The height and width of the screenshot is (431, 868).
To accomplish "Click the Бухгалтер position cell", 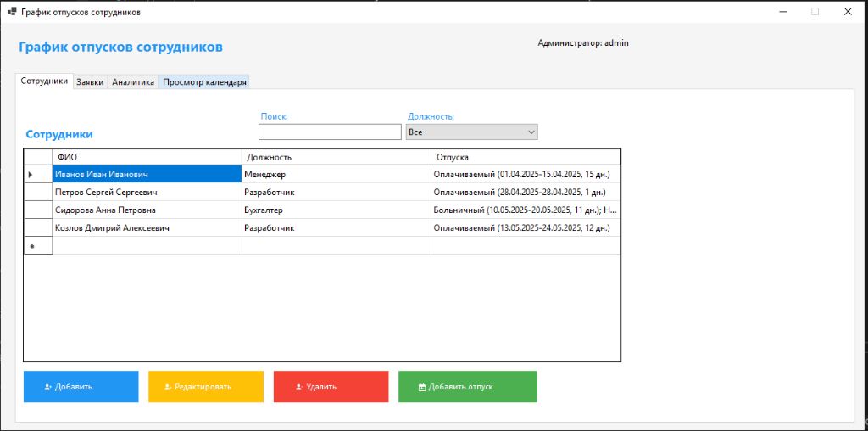I will pyautogui.click(x=337, y=210).
